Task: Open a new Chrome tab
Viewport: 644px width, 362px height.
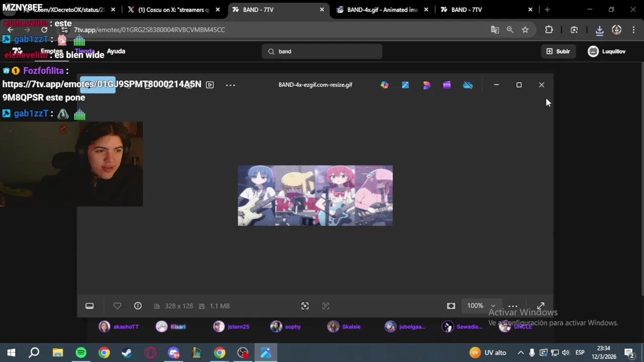Action: click(x=547, y=10)
